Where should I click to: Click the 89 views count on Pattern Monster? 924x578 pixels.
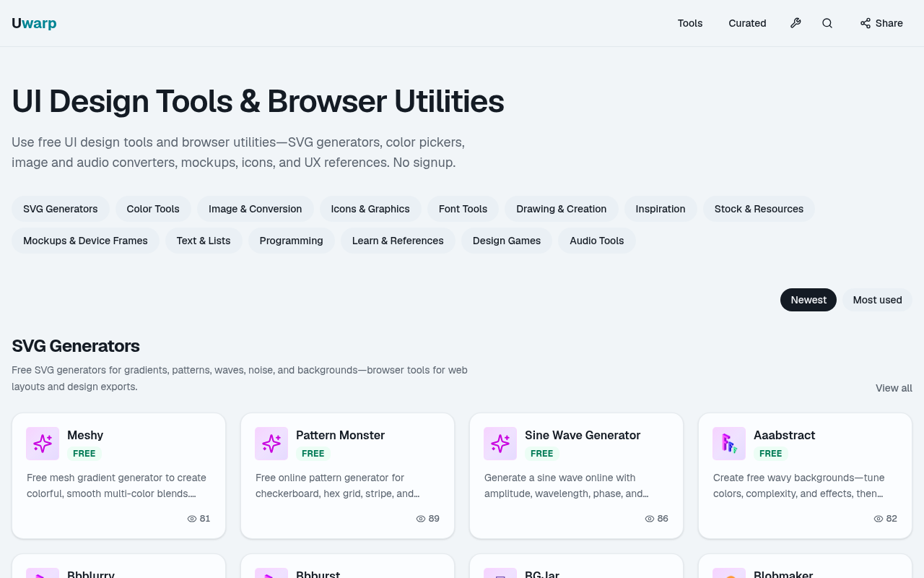click(434, 519)
